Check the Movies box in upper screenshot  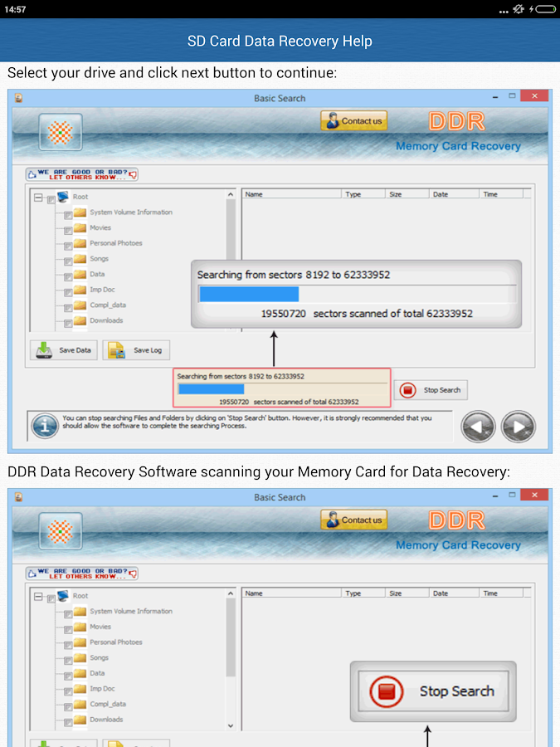(x=68, y=231)
